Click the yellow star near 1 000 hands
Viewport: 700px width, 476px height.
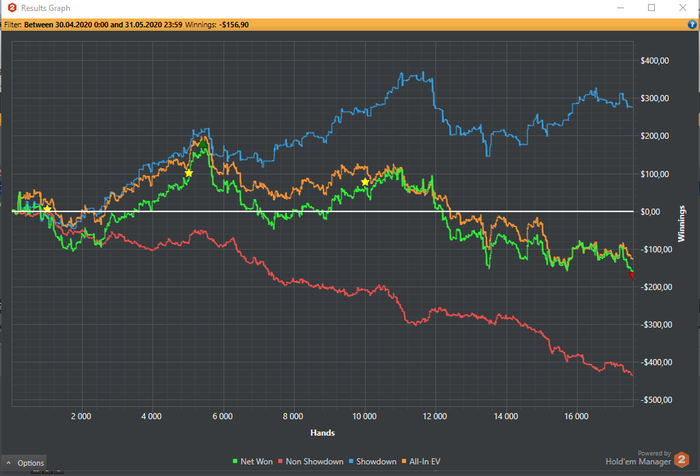coord(47,209)
